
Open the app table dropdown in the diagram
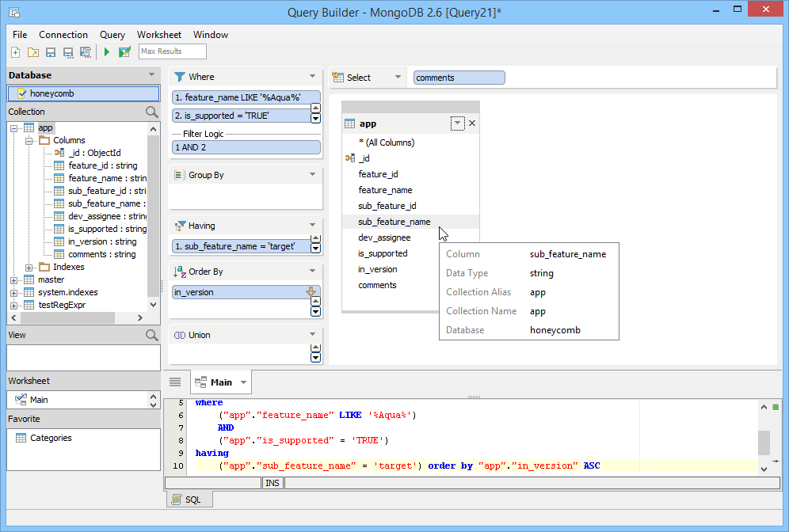[458, 123]
